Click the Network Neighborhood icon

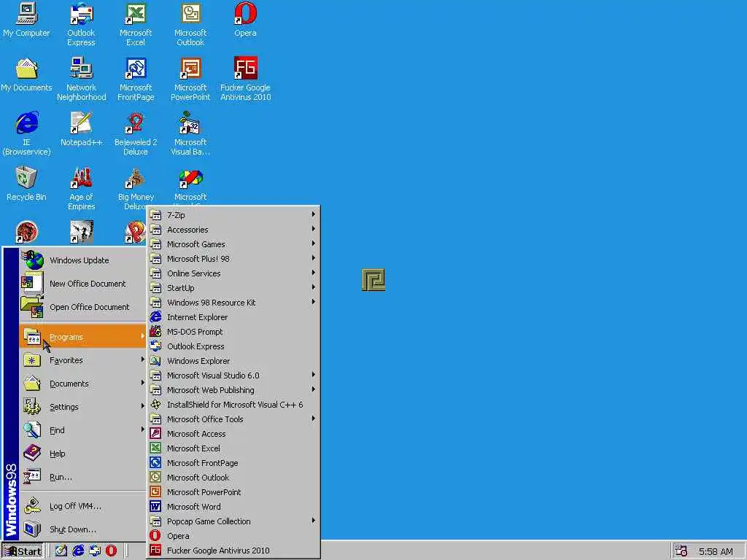82,79
